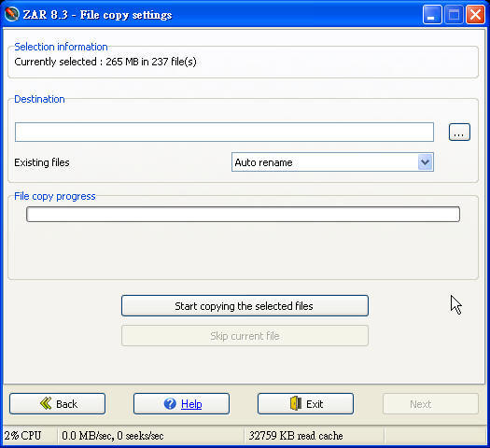Click the Next button
This screenshot has width=490, height=448.
pos(430,403)
